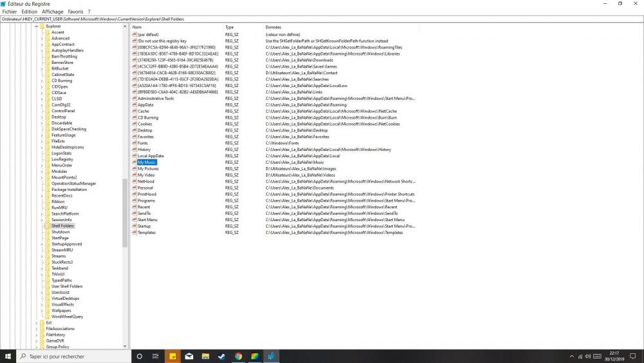
Task: Select the Cookies value
Action: [x=144, y=124]
